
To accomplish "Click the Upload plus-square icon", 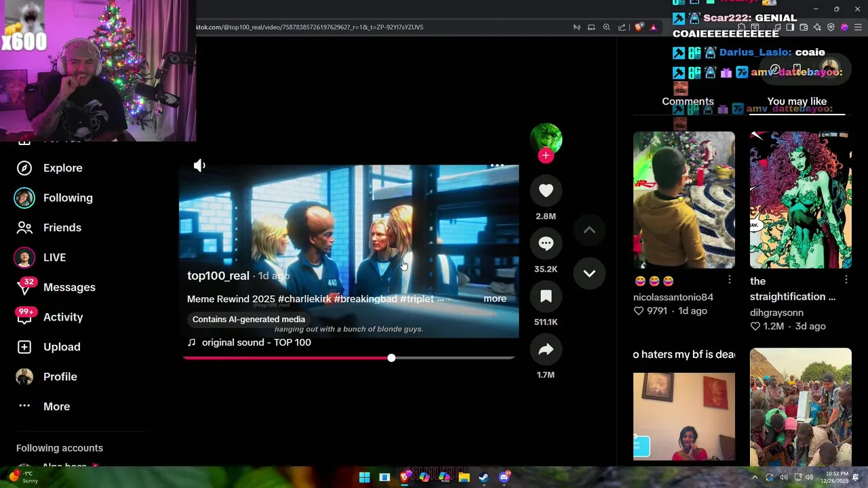I will point(24,347).
